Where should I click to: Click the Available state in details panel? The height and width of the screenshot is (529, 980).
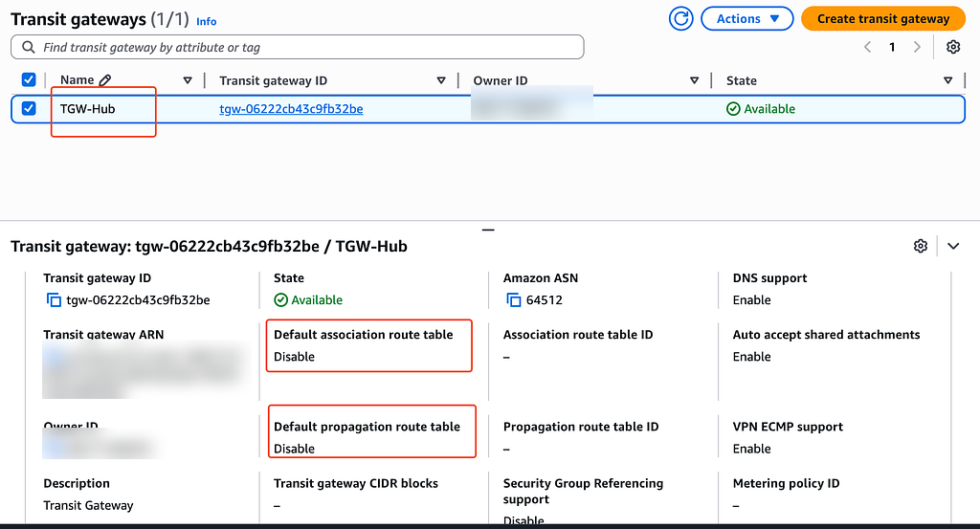tap(309, 300)
